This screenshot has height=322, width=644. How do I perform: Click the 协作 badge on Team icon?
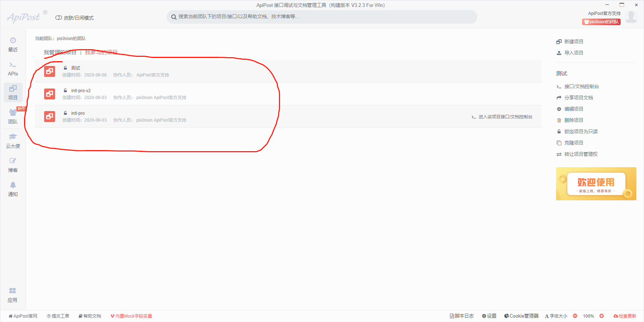pyautogui.click(x=21, y=109)
